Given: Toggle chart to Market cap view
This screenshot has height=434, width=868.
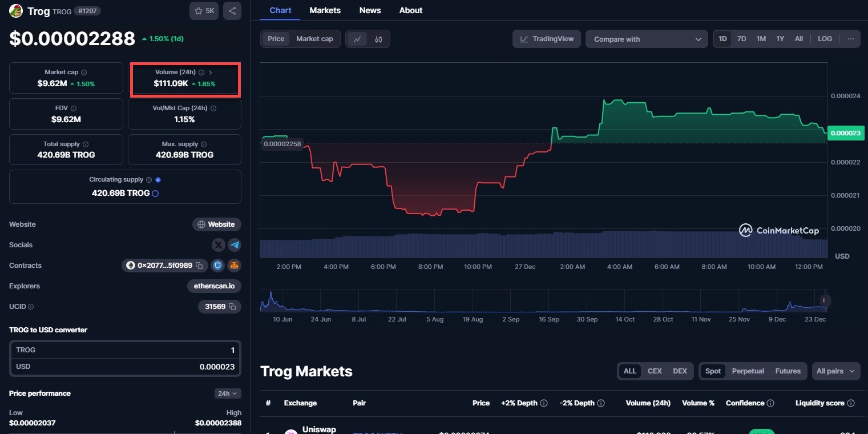Looking at the screenshot, I should click(314, 39).
